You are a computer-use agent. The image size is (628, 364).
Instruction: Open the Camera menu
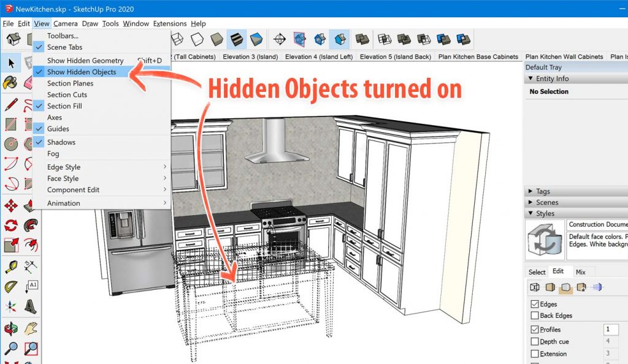(x=65, y=23)
